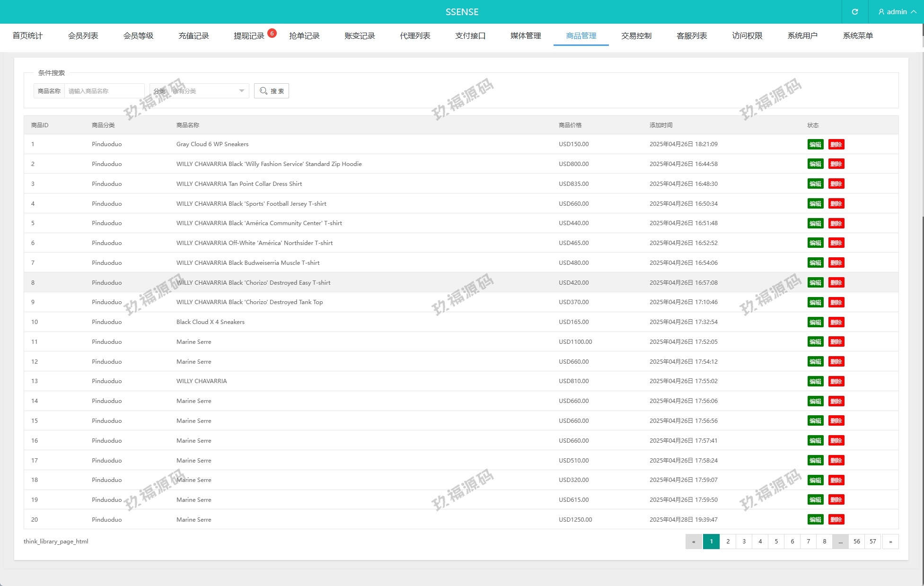Click the refresh icon in the top bar

click(854, 12)
